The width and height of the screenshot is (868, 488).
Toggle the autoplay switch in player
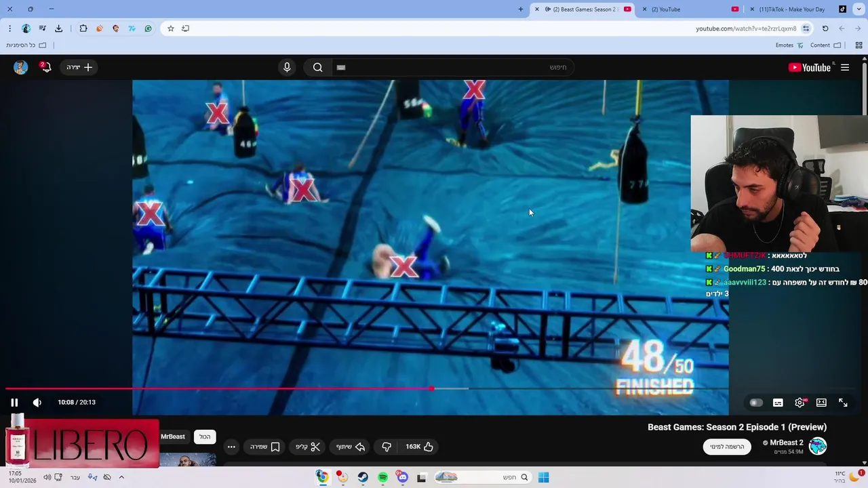[756, 403]
